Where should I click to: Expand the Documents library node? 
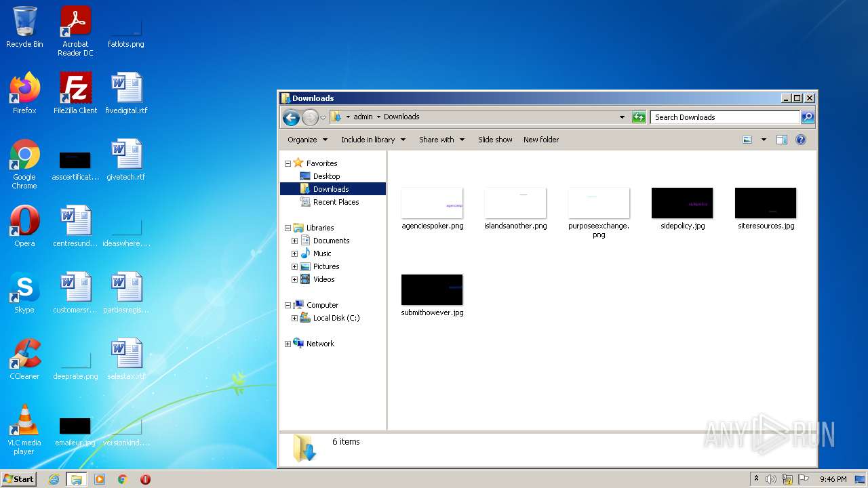coord(294,241)
